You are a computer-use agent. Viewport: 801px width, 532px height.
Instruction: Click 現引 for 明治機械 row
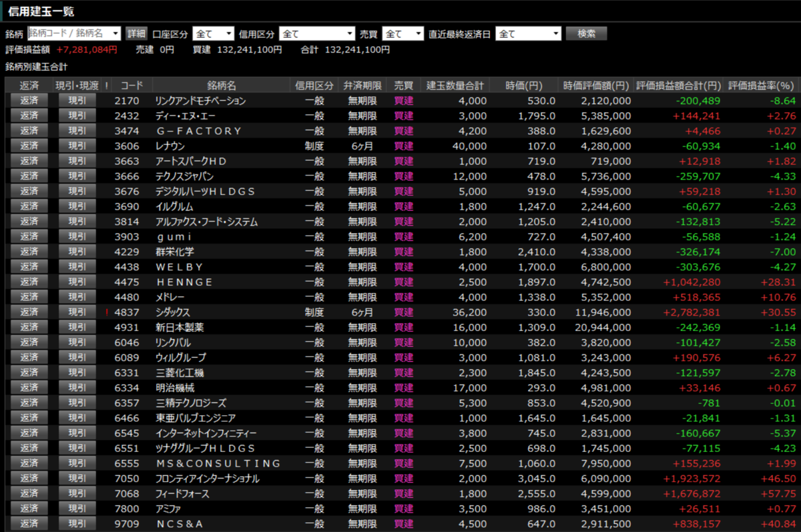(x=77, y=387)
